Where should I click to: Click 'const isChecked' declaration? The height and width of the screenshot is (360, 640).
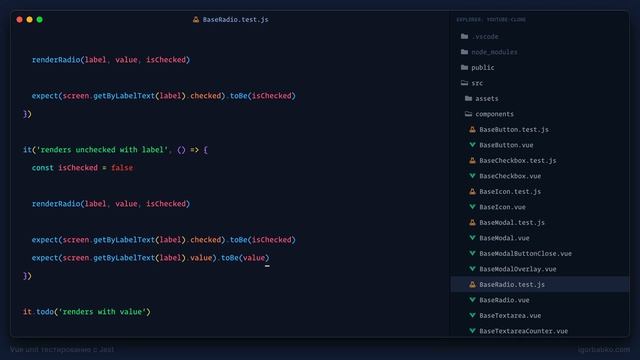[x=64, y=168]
